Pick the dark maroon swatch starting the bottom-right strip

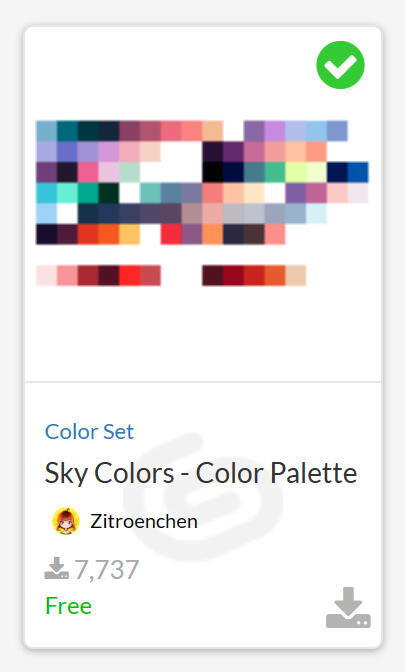click(213, 276)
